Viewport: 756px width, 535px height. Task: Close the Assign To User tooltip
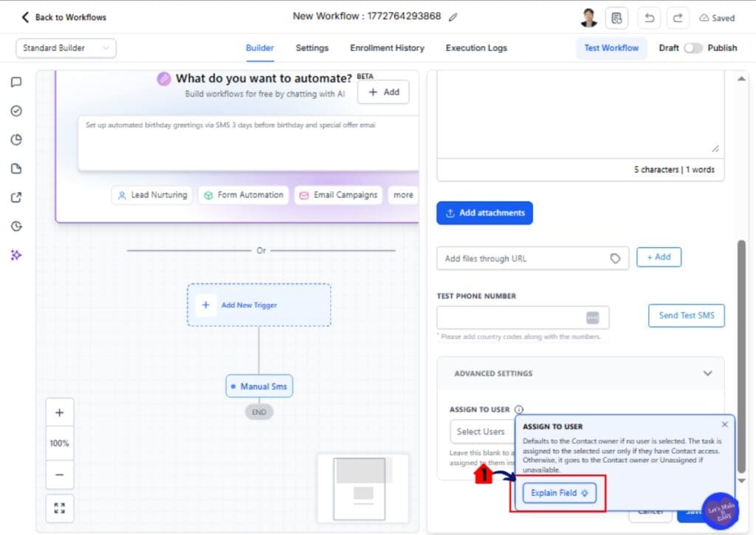coord(725,424)
